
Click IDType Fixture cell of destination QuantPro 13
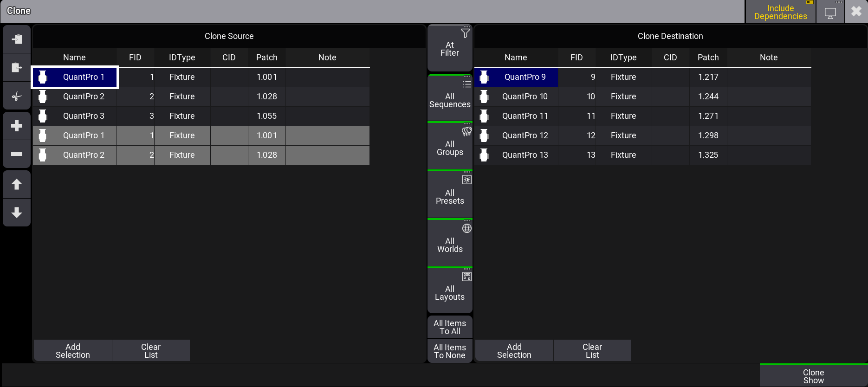point(623,155)
